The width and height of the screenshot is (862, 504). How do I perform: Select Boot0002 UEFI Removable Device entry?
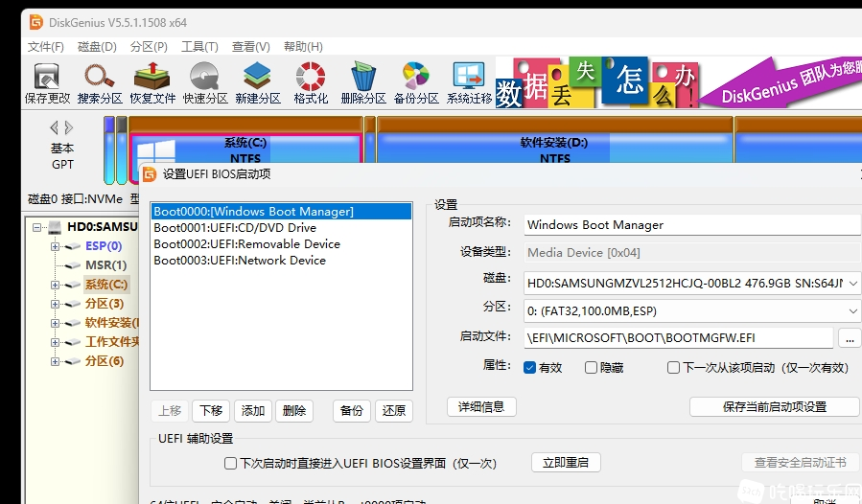pos(281,244)
